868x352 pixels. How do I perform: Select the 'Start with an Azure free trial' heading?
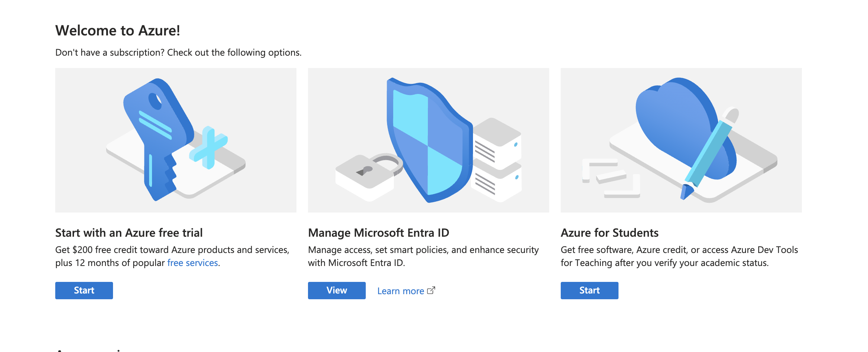129,233
